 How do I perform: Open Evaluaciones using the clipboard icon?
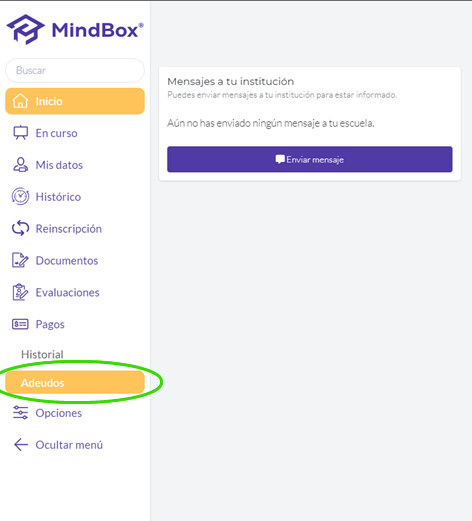[20, 292]
